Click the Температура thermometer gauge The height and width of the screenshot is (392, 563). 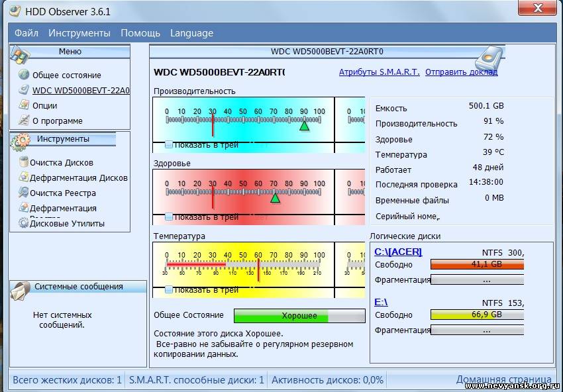[x=242, y=265]
